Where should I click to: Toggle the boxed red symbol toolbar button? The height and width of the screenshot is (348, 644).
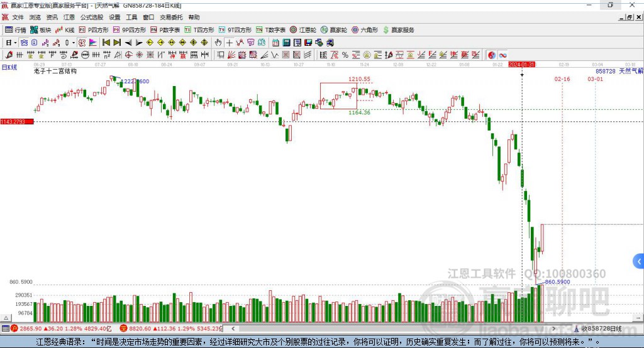(x=82, y=43)
